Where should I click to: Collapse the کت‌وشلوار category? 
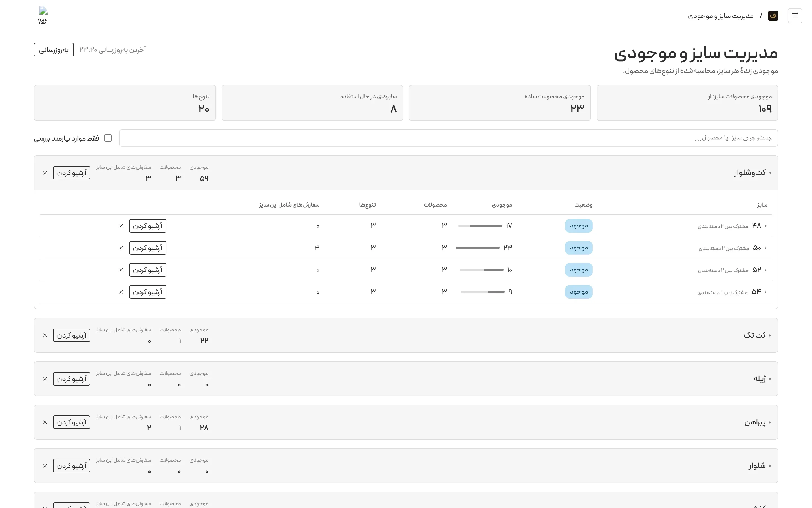(770, 173)
